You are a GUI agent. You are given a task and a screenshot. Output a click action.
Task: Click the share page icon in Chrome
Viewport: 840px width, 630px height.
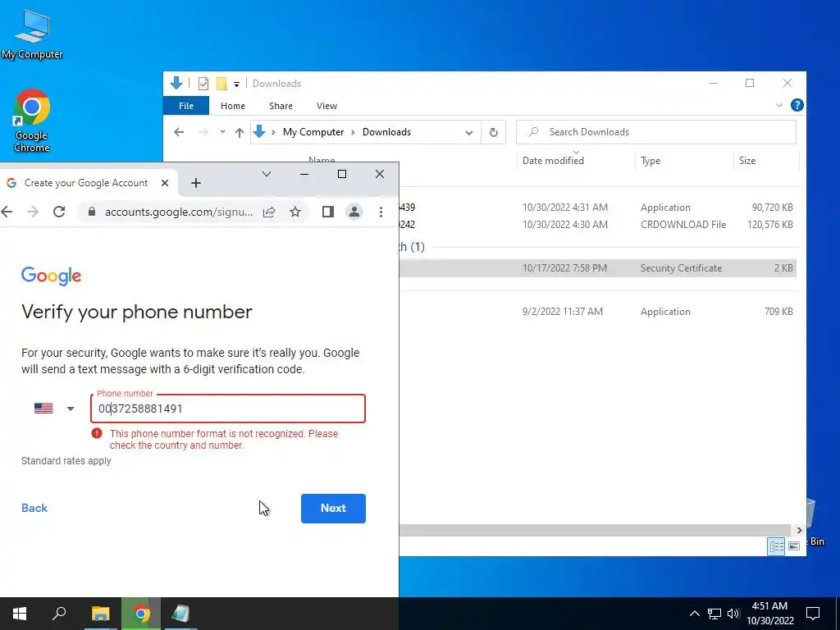tap(269, 212)
